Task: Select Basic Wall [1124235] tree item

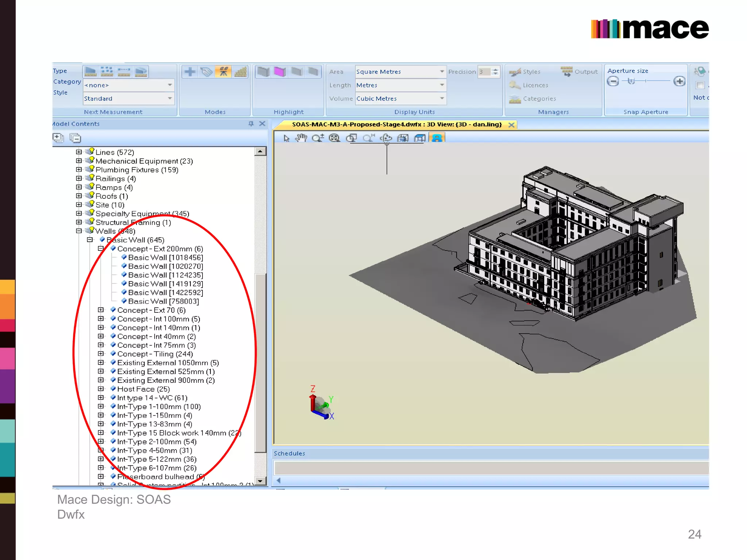Action: click(x=165, y=275)
